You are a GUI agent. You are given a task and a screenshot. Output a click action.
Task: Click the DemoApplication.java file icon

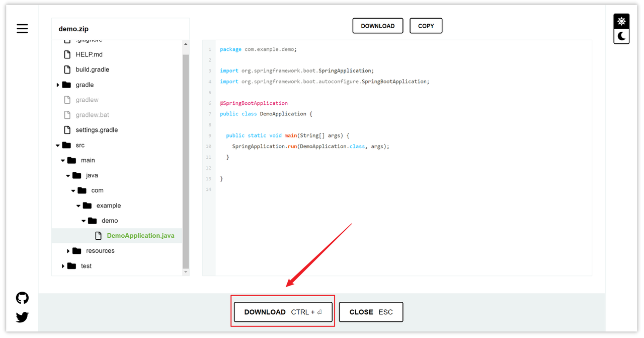[x=98, y=236]
